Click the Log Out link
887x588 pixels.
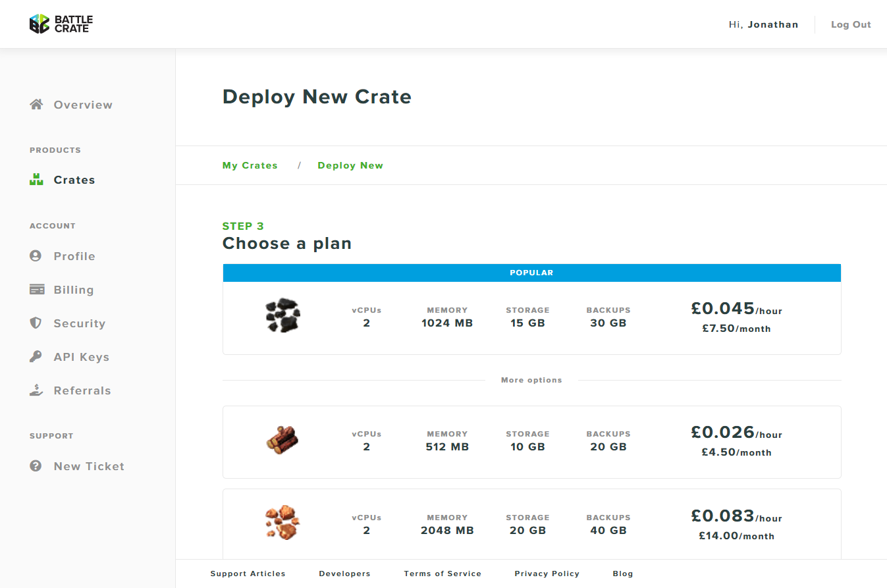coord(851,24)
